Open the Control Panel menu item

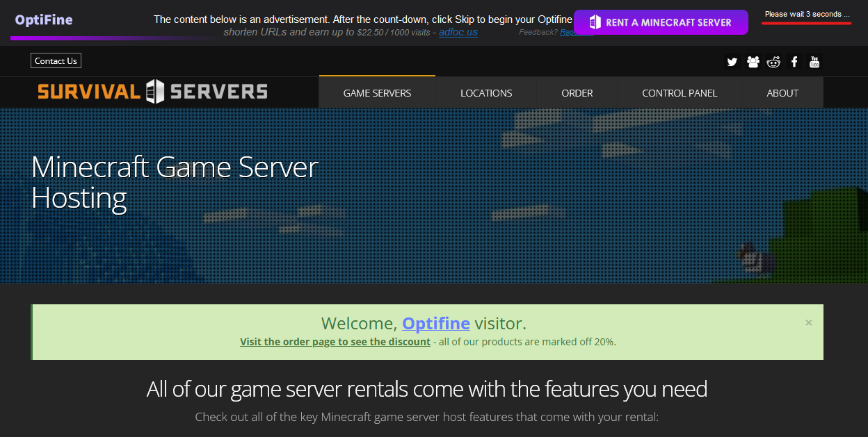coord(680,92)
